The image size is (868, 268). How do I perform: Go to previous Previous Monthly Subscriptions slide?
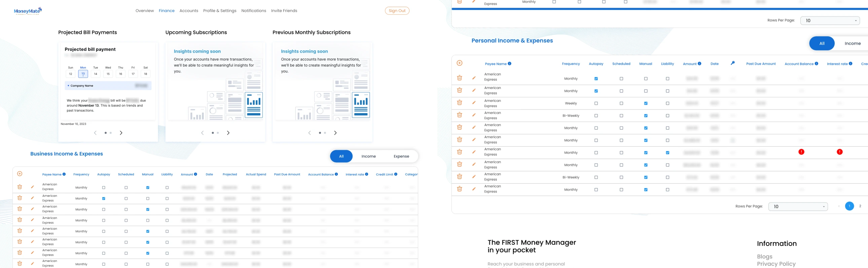pyautogui.click(x=310, y=133)
